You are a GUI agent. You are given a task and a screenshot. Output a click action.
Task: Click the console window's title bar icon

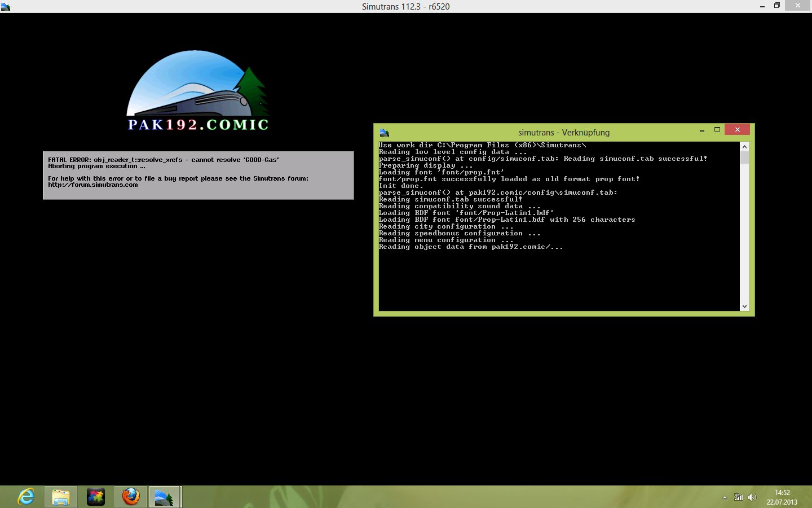click(385, 133)
